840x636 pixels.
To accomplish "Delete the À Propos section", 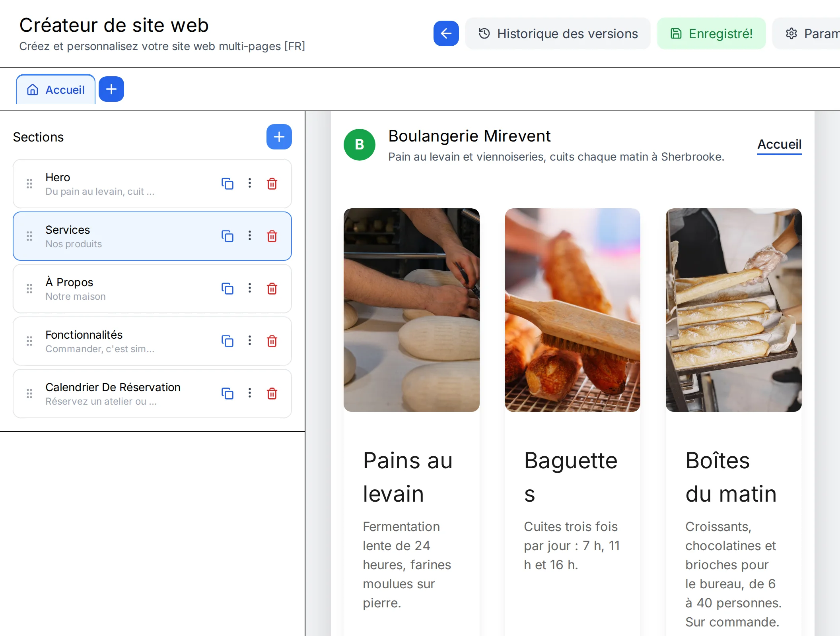I will tap(272, 288).
